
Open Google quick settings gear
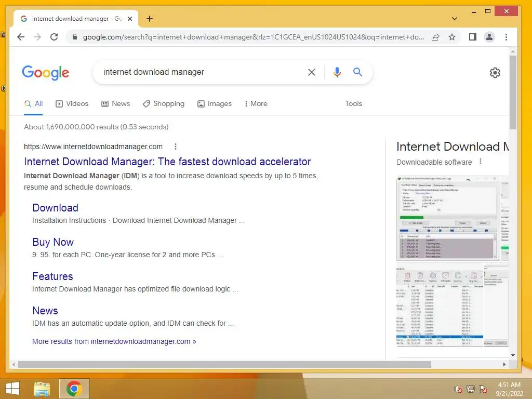pos(495,73)
